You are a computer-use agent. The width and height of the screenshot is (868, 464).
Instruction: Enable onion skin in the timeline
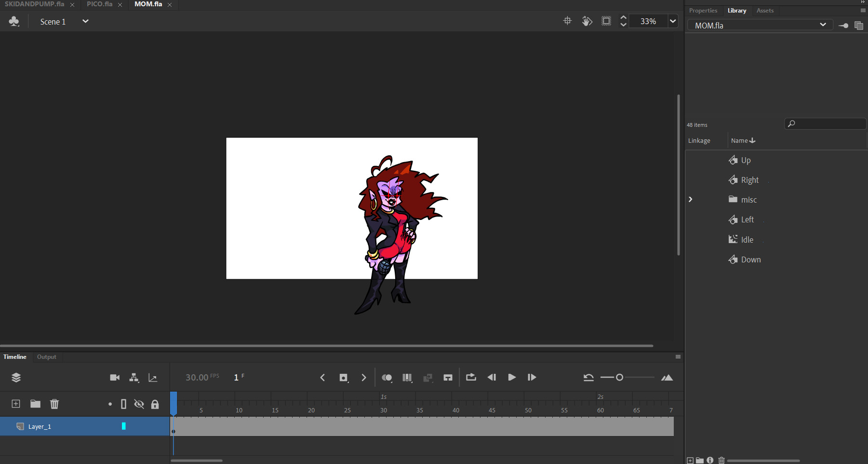tap(387, 377)
